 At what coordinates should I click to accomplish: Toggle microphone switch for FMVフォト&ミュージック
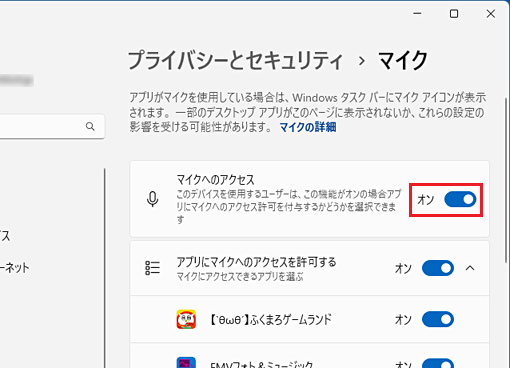point(438,364)
